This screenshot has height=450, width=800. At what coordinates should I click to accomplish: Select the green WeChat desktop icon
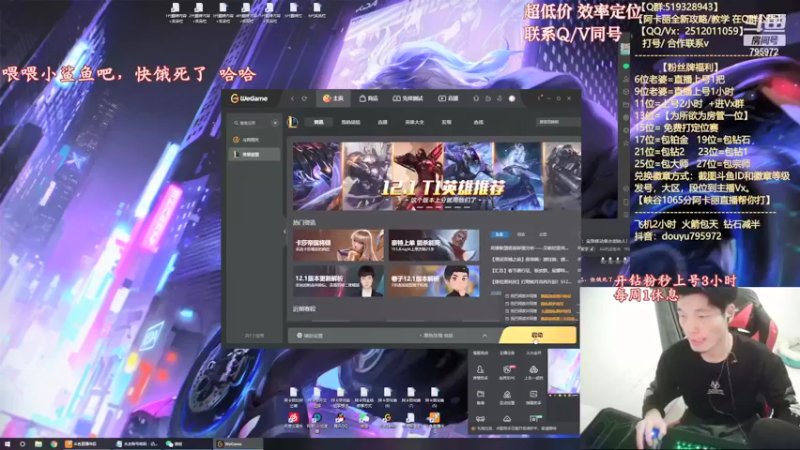(364, 420)
